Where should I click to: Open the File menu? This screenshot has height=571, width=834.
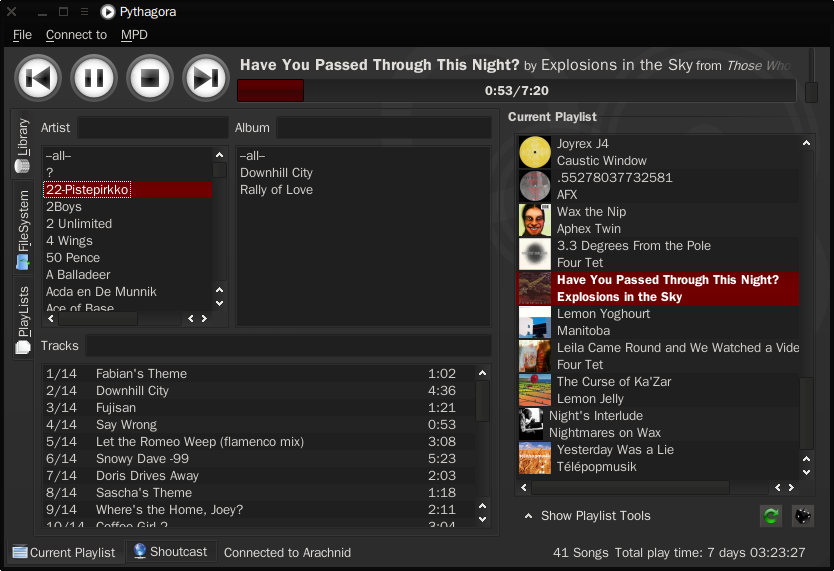click(22, 35)
